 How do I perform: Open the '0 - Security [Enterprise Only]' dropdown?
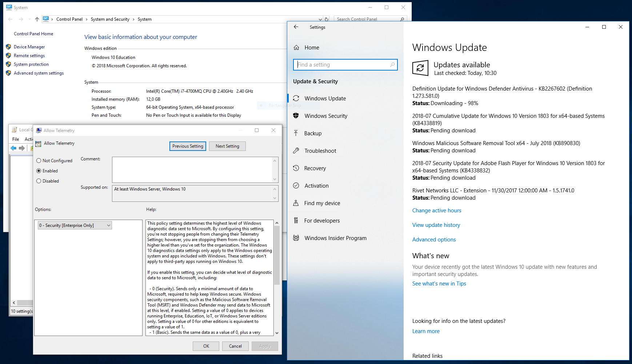pos(75,225)
